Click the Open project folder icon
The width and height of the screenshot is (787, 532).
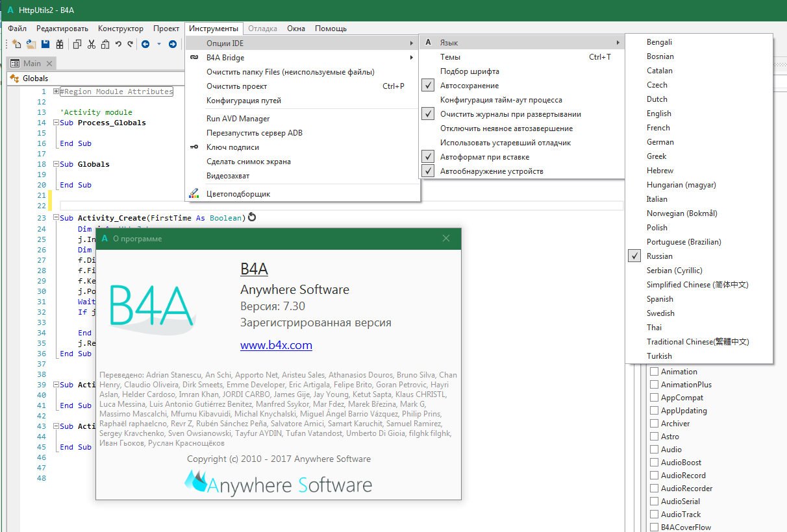point(30,44)
